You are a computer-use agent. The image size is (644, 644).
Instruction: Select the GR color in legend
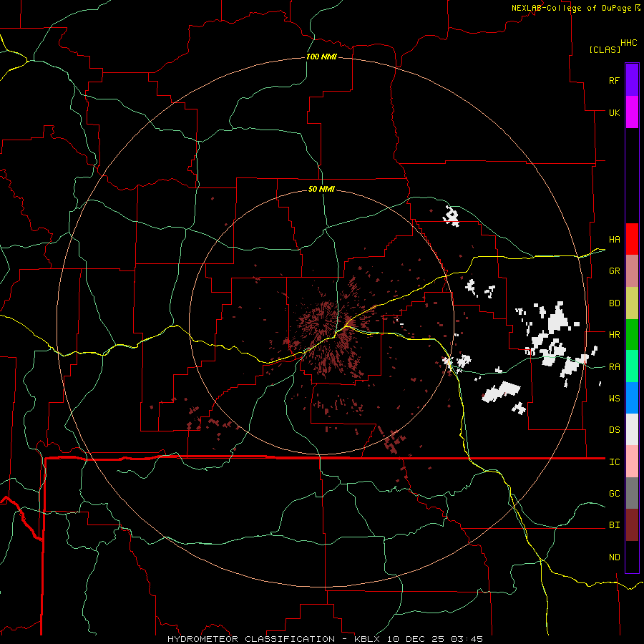tap(632, 271)
